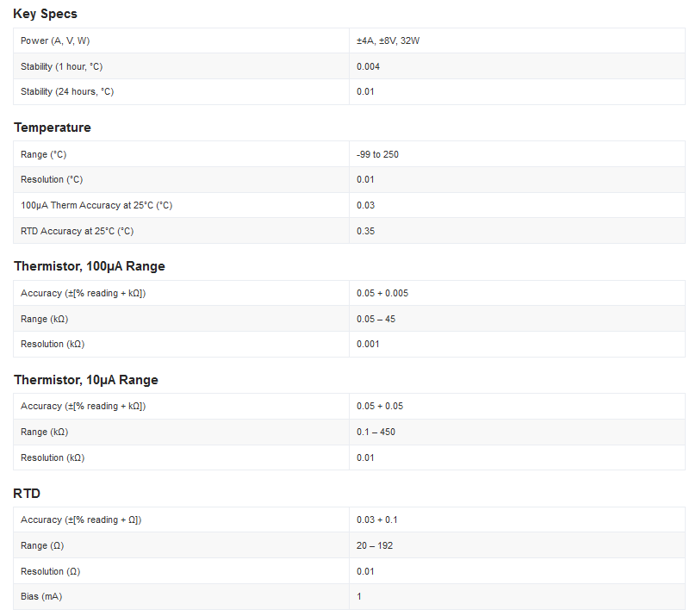Click the Temperature section heading

coord(52,128)
